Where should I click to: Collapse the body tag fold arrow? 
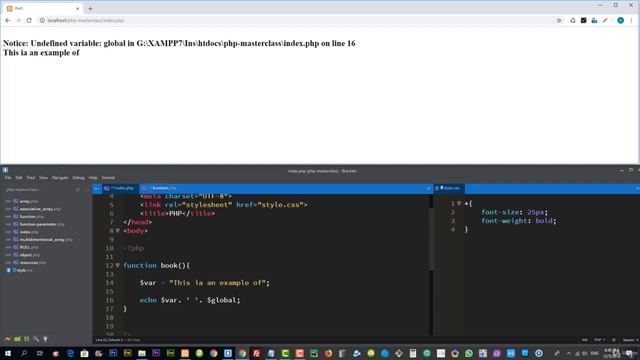tap(118, 231)
